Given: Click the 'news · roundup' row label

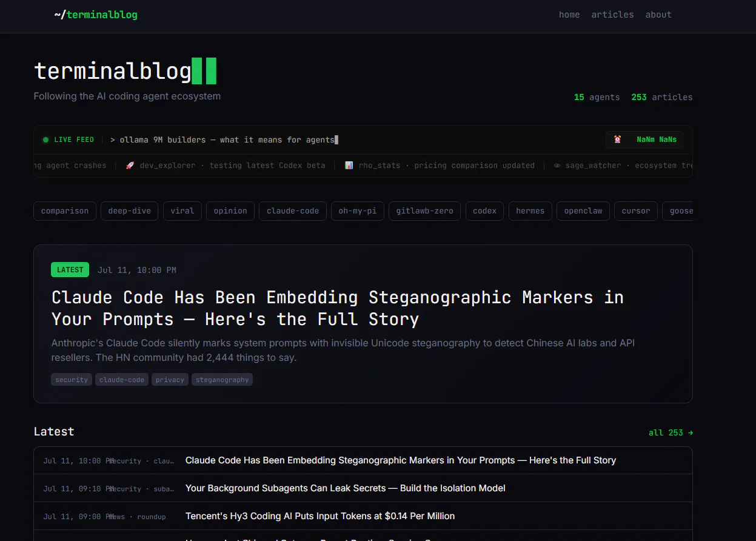Looking at the screenshot, I should point(138,516).
